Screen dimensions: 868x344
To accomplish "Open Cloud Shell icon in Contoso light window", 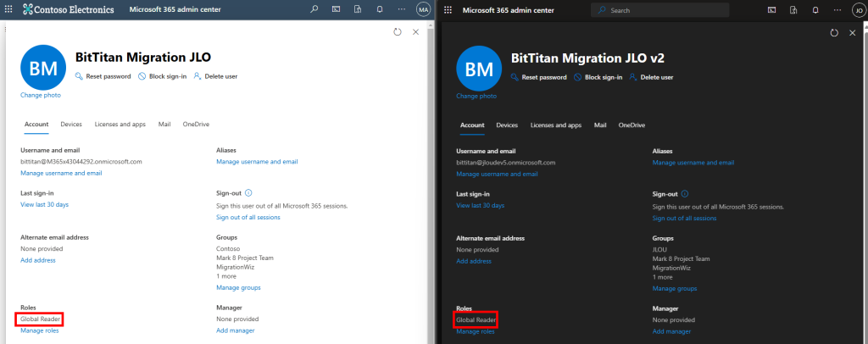I will pyautogui.click(x=336, y=9).
